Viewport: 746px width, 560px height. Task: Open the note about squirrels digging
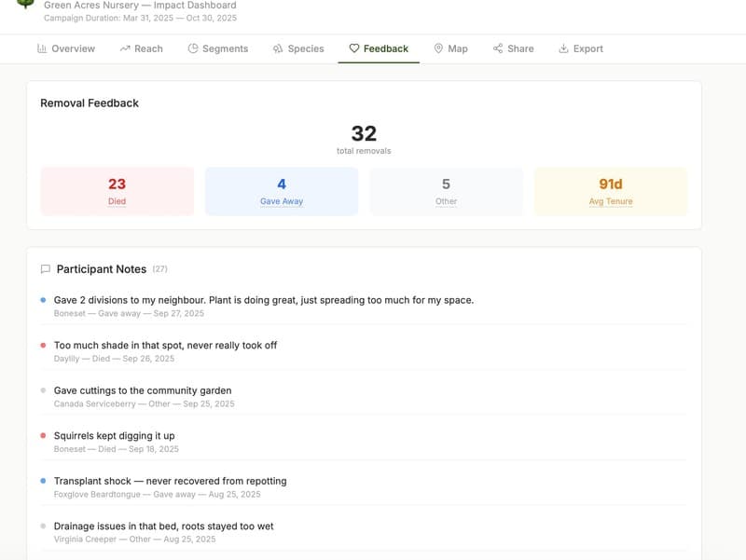[115, 435]
